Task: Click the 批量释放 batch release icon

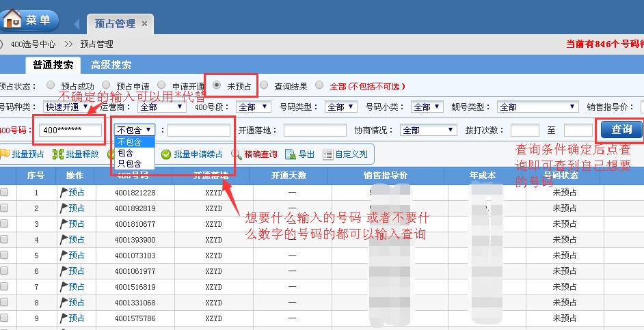Action: (58, 154)
